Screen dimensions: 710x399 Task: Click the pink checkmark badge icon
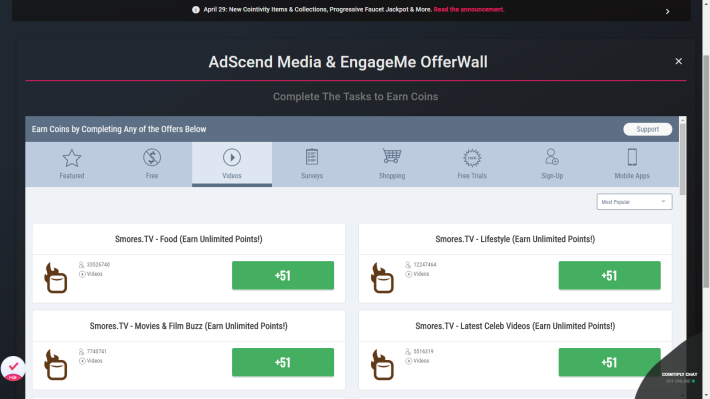coord(13,368)
